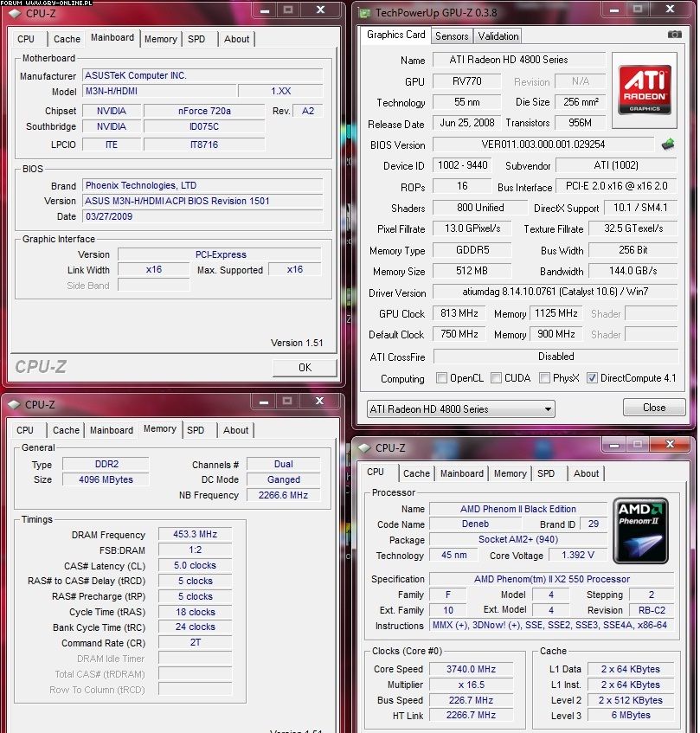700x733 pixels.
Task: Click the Driver Version field in GPU-Z
Action: pos(556,292)
